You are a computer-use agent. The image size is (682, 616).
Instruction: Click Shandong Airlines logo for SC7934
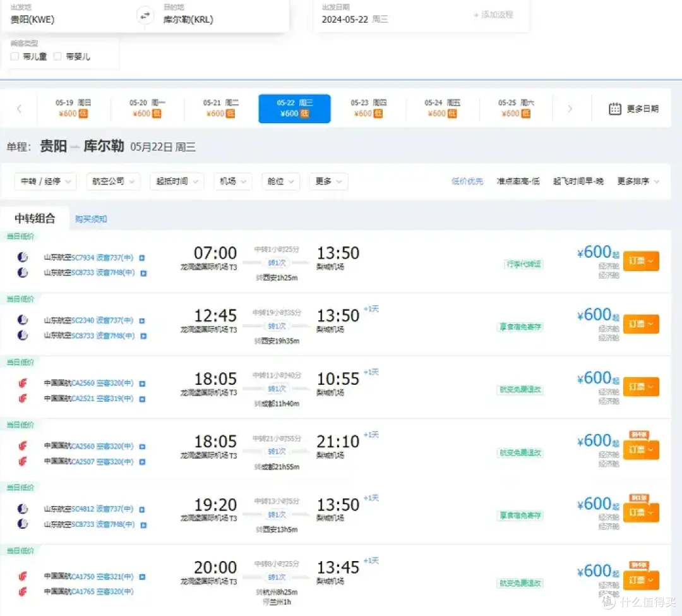click(x=23, y=257)
